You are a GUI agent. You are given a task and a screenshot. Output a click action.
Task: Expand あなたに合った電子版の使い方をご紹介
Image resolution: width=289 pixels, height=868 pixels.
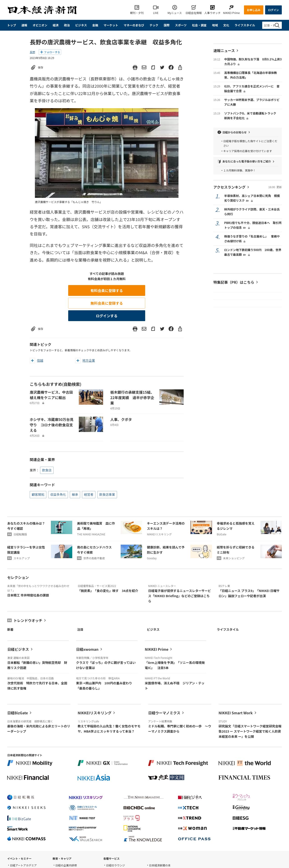click(x=246, y=161)
